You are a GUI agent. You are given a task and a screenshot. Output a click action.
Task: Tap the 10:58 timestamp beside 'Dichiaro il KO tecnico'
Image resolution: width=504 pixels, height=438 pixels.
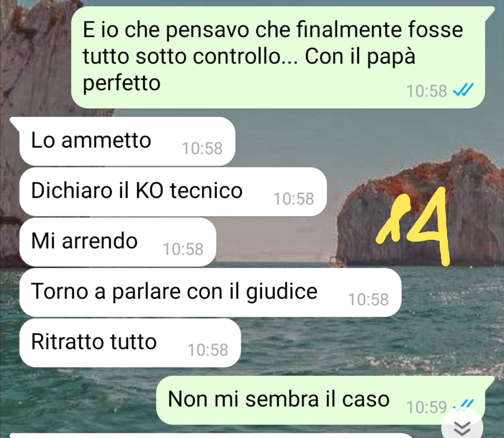tap(294, 199)
